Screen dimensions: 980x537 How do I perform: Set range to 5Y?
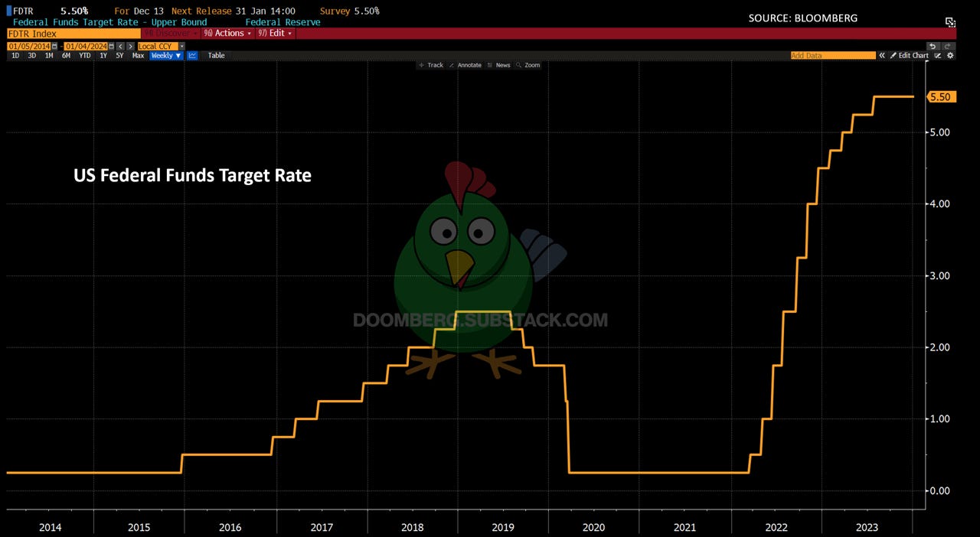[x=119, y=56]
